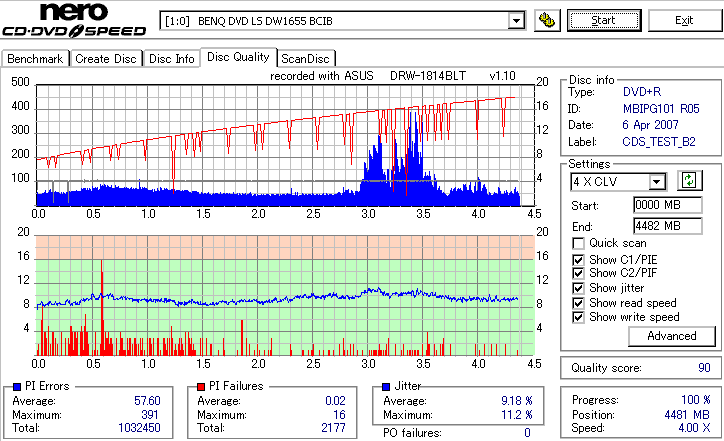Click PI Errors total 1032450
The width and height of the screenshot is (724, 441).
click(x=139, y=428)
